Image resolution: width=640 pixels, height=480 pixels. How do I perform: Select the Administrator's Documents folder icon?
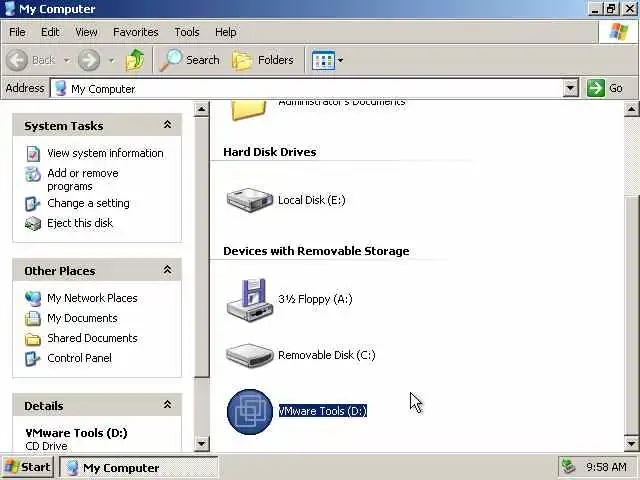[248, 110]
